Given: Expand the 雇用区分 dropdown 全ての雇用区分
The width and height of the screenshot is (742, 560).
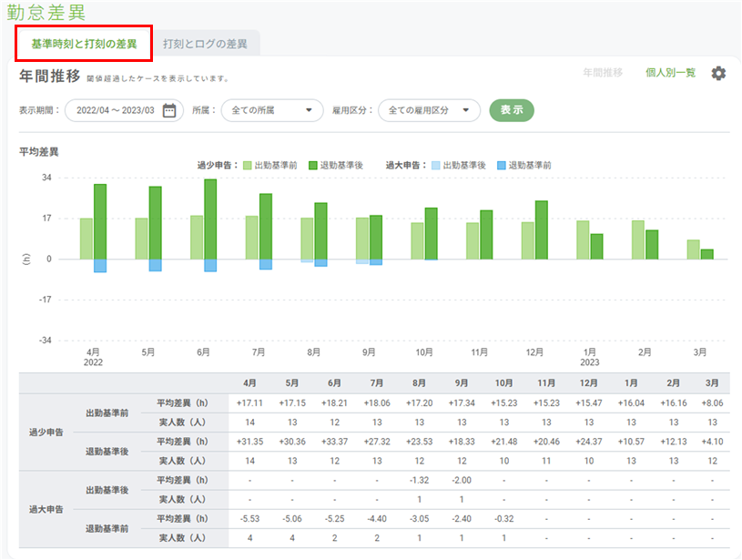Looking at the screenshot, I should 429,110.
